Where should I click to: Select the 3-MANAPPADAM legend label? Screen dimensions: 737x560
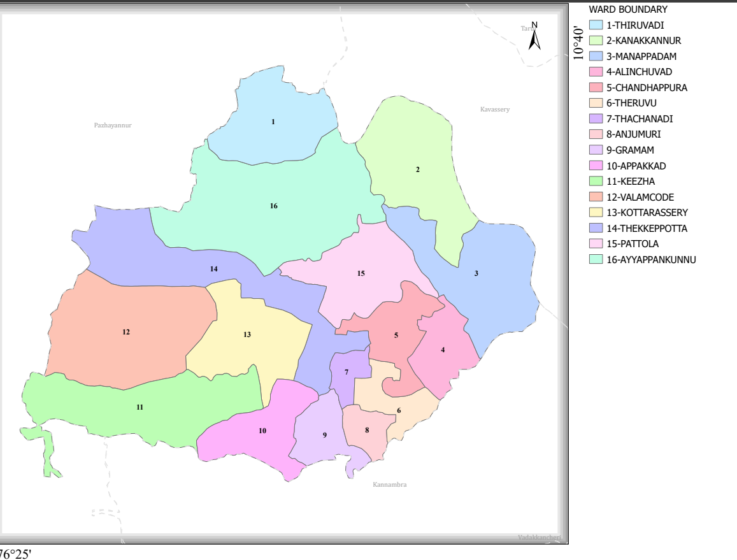point(641,57)
